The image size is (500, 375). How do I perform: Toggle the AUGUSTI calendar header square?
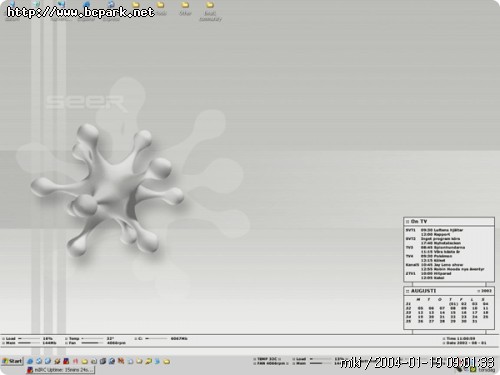tap(407, 291)
